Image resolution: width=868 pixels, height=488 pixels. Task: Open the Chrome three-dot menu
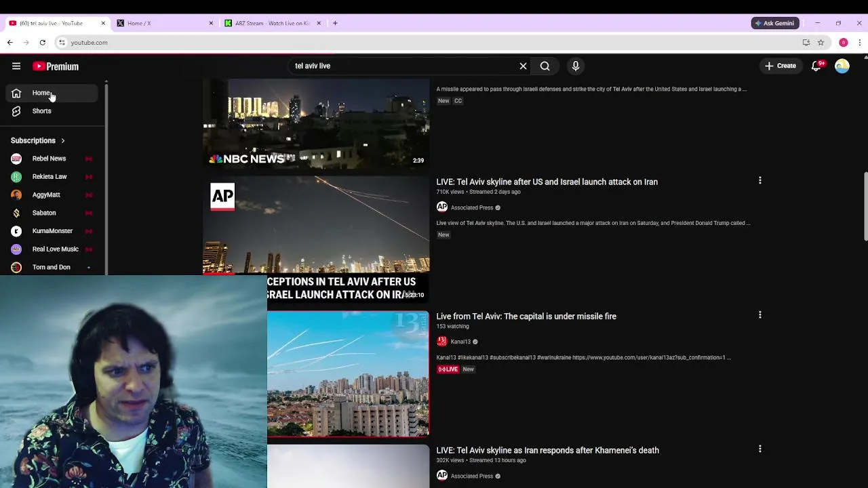pos(859,43)
